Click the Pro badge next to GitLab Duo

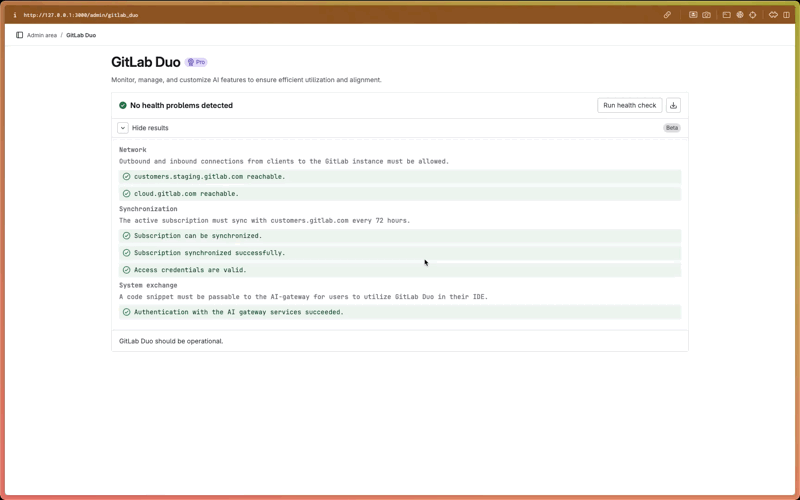tap(196, 62)
